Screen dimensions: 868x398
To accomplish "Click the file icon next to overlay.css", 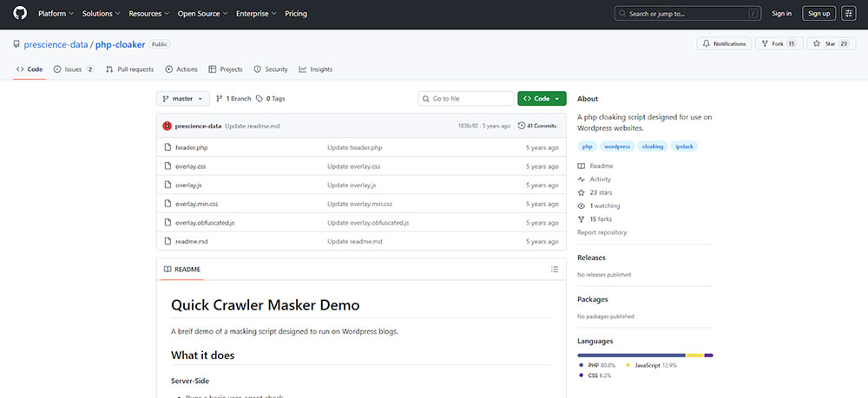I will [x=168, y=166].
